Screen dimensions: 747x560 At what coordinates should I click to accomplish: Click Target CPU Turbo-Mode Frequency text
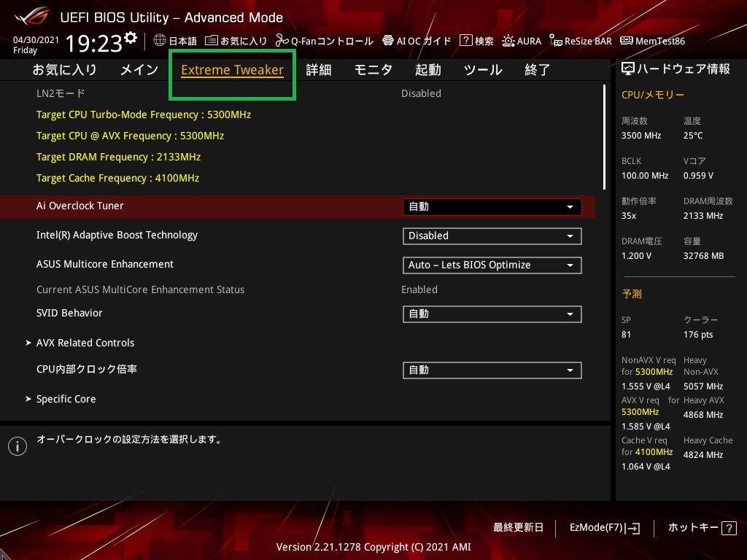click(x=144, y=114)
